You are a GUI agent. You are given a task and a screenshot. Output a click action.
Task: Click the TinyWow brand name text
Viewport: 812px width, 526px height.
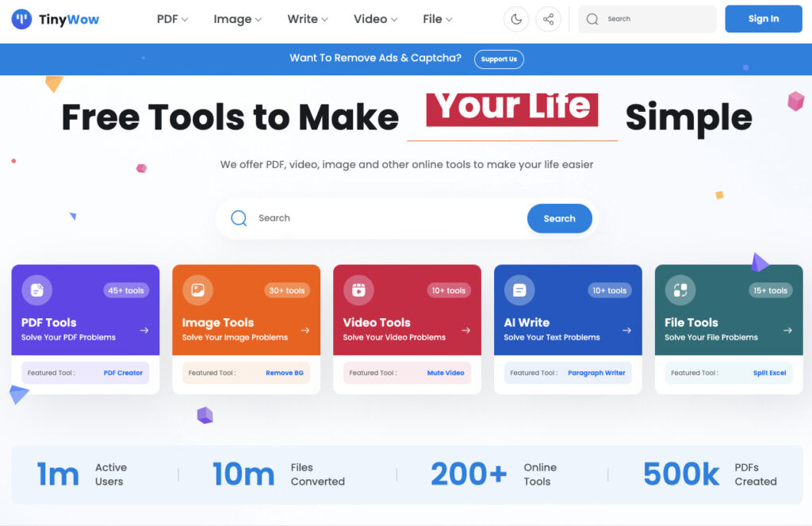click(x=69, y=19)
